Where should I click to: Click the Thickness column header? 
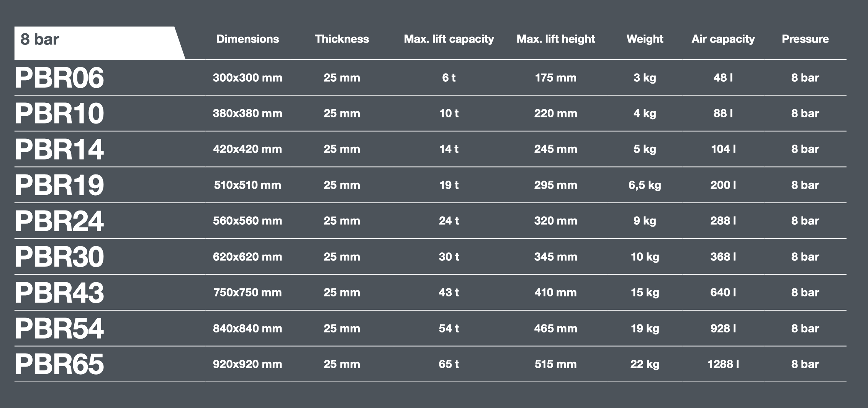coord(342,39)
